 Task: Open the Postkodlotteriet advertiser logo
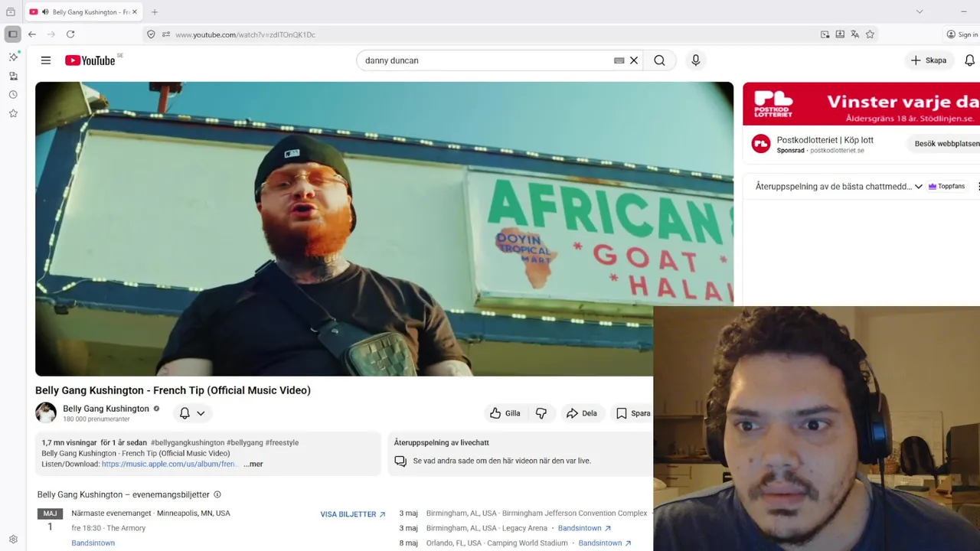pyautogui.click(x=761, y=144)
